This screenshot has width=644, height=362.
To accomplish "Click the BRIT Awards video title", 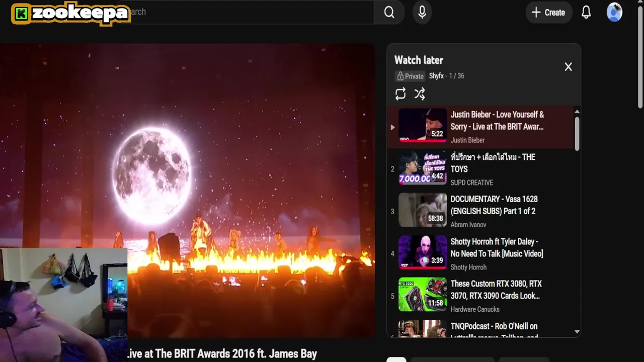I will point(222,354).
